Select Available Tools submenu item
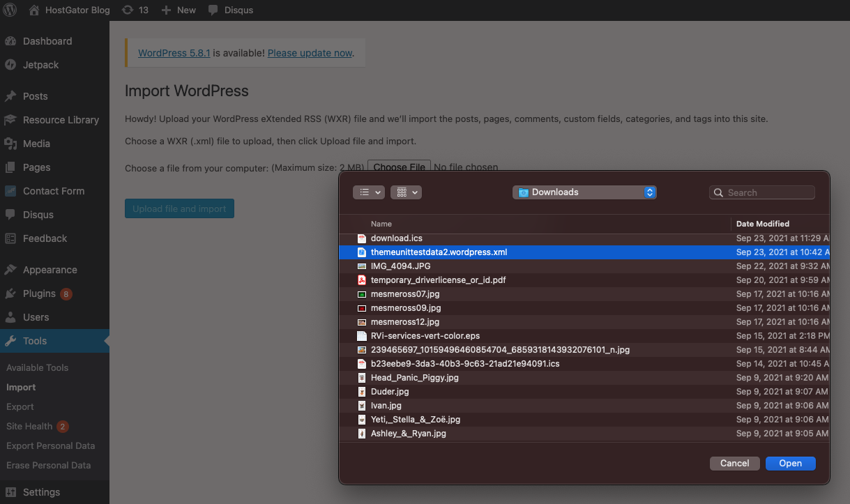Screen dimensions: 850x504 coord(37,367)
